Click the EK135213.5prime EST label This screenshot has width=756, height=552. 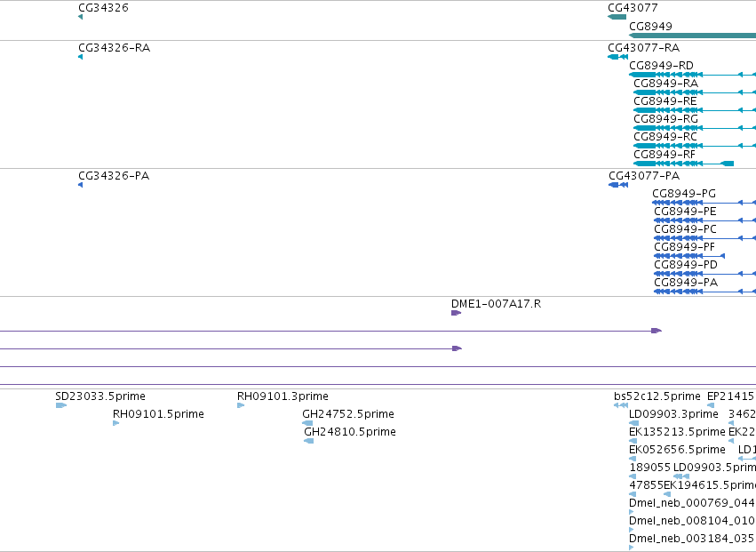(677, 432)
